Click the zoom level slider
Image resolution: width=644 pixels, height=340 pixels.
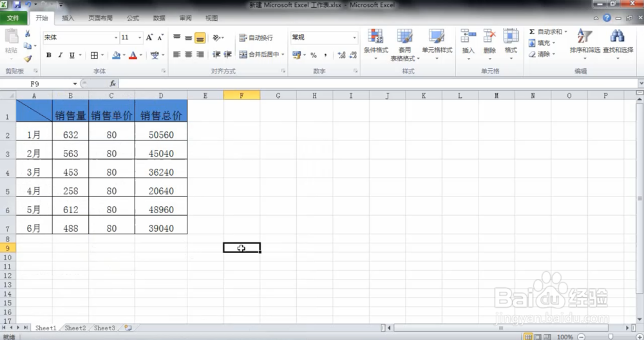(x=611, y=337)
